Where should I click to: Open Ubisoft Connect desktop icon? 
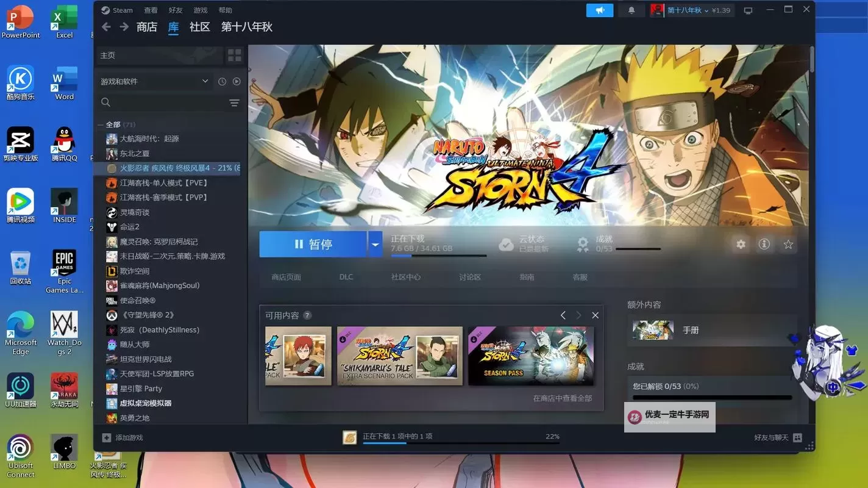coord(20,456)
